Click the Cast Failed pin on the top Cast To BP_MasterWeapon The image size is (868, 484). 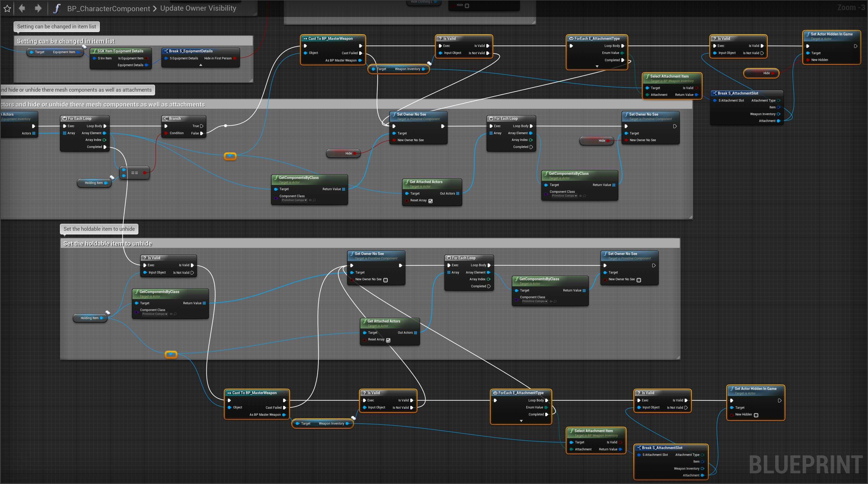pos(360,53)
